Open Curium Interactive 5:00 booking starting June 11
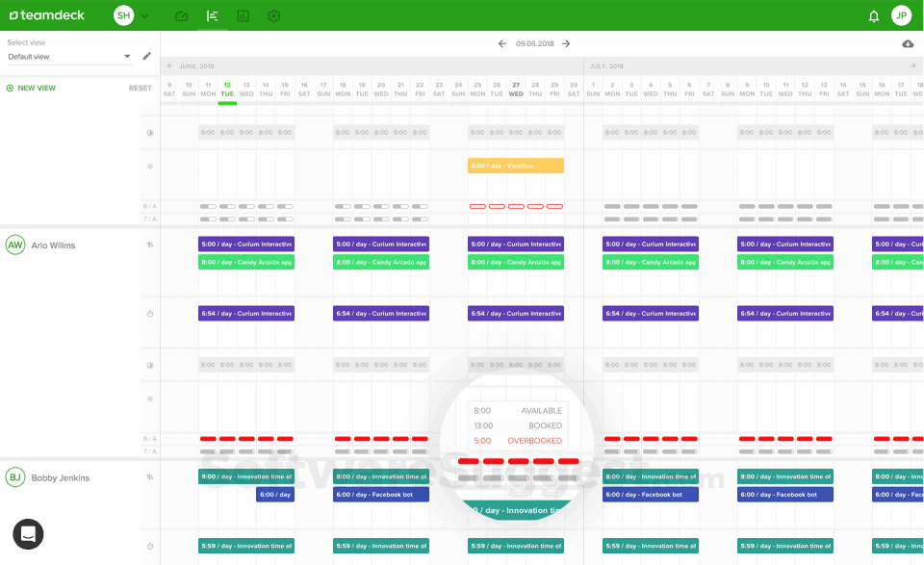 (246, 244)
